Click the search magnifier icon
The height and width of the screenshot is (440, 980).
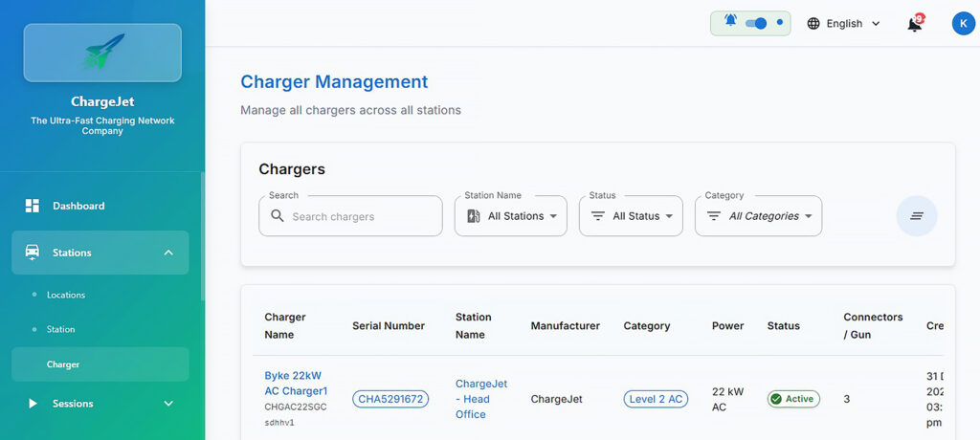278,216
